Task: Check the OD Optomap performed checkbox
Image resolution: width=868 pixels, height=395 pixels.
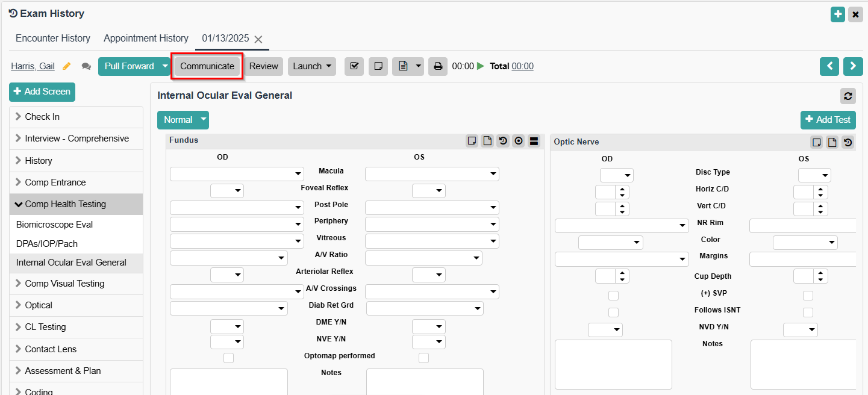Action: point(228,358)
